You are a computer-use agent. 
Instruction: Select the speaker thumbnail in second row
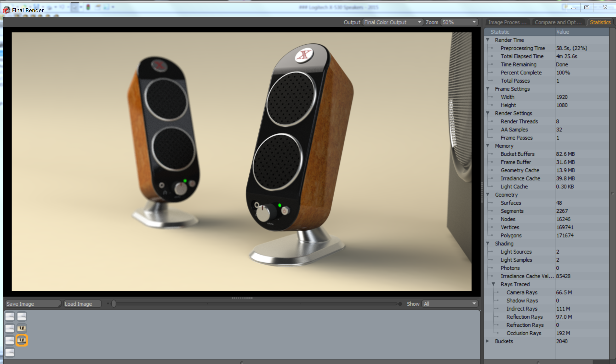click(22, 328)
